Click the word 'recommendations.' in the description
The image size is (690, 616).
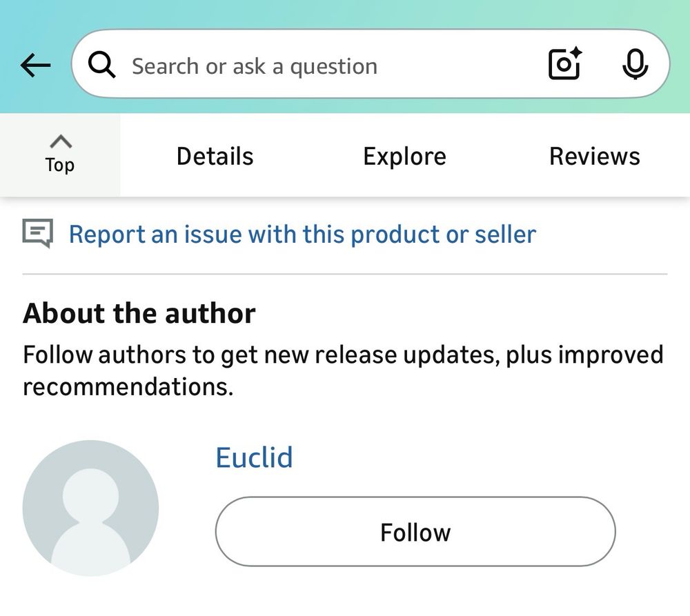click(x=128, y=387)
